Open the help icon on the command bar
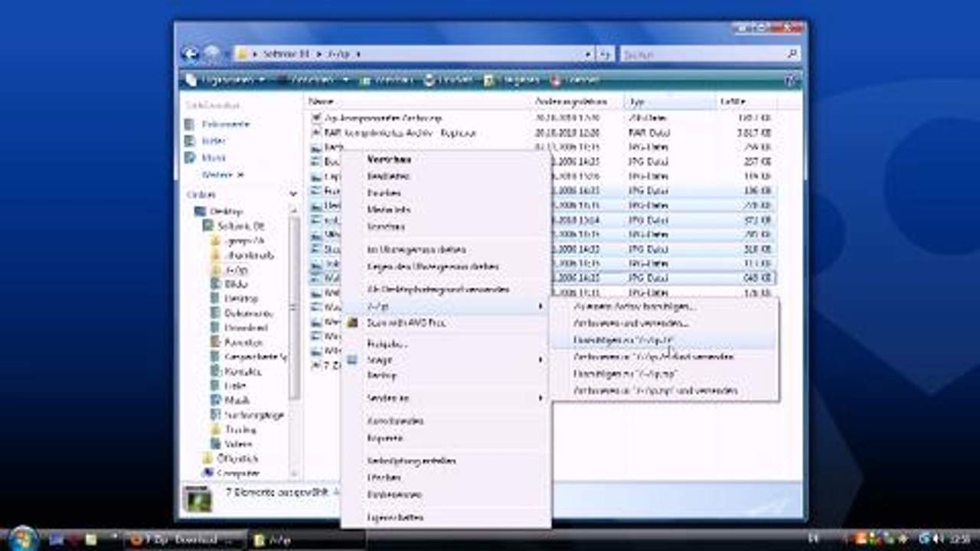The width and height of the screenshot is (980, 551). point(791,80)
